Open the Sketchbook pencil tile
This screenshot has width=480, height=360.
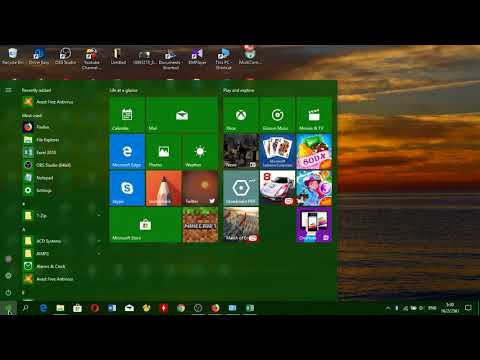(x=164, y=188)
